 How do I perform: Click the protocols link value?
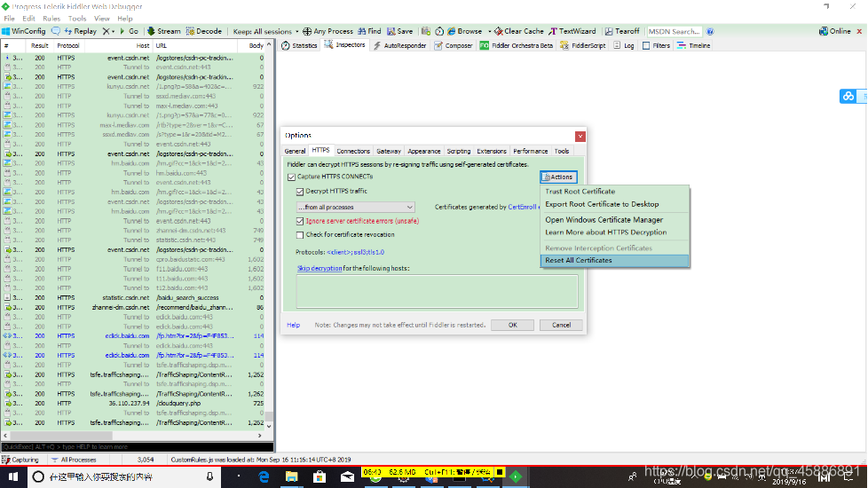tap(355, 252)
